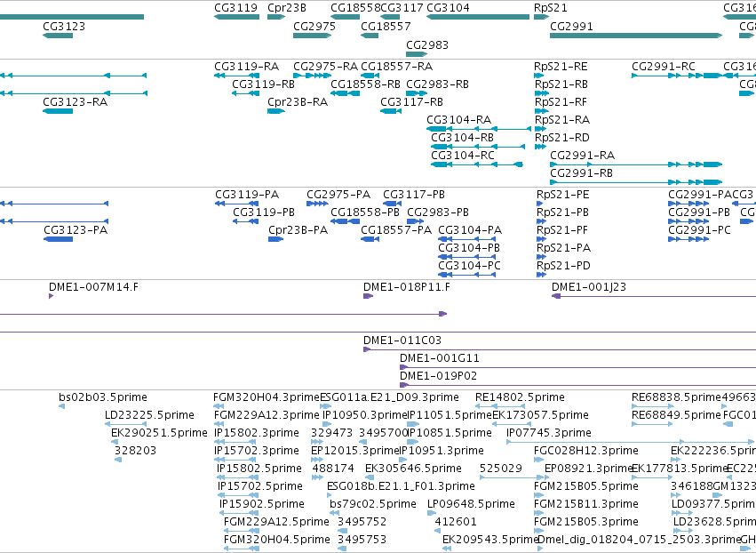Select the CG18557 gene label
The height and width of the screenshot is (553, 756).
point(386,26)
